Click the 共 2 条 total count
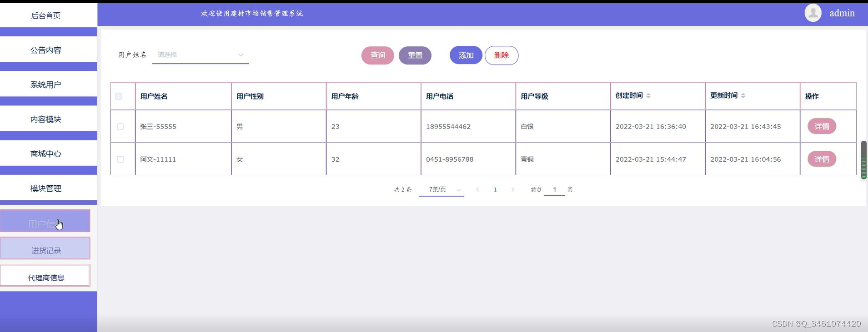The image size is (868, 332). pos(403,189)
